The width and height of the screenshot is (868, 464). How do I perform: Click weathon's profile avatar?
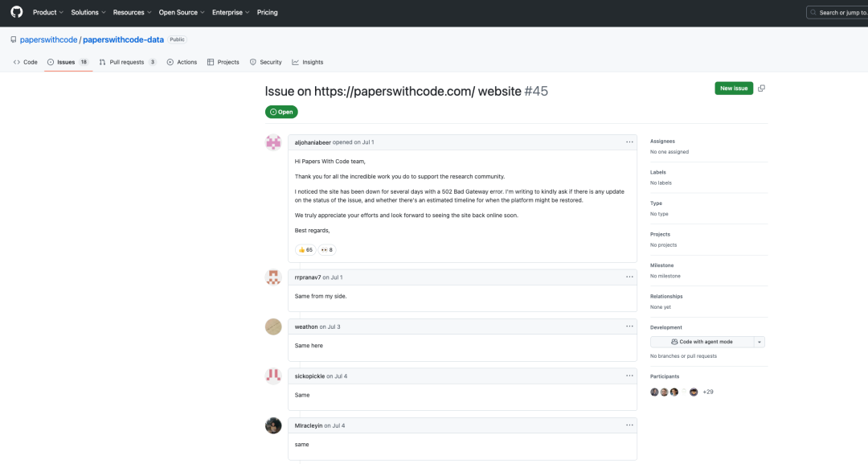(273, 326)
